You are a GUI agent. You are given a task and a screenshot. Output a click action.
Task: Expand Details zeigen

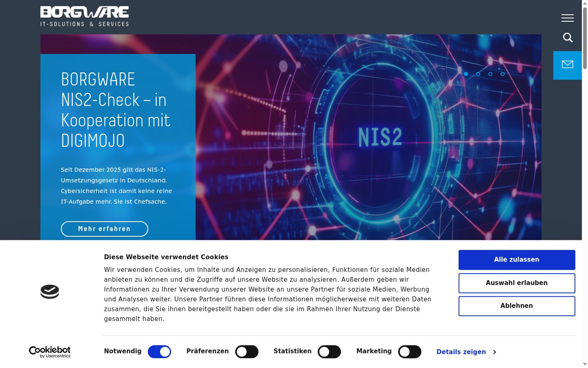click(466, 352)
